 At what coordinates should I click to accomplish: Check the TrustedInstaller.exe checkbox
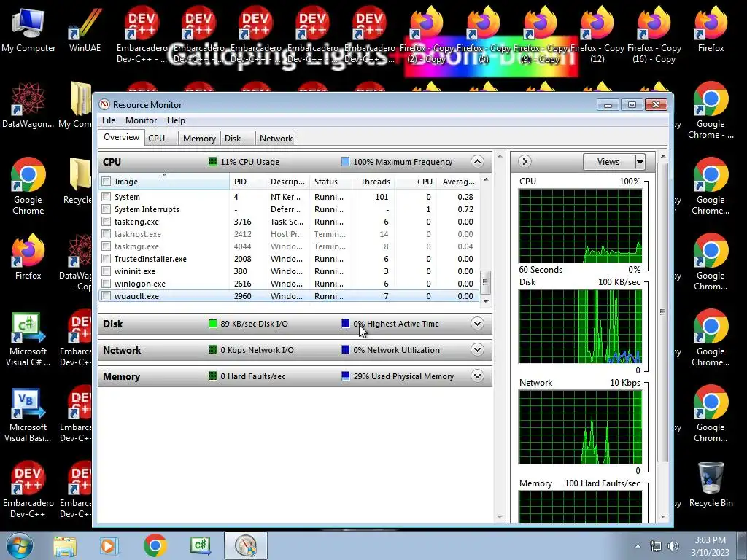click(107, 259)
